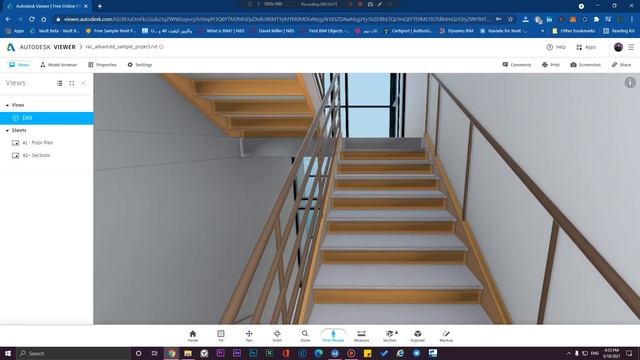Open the Vault Beta bookmark
The width and height of the screenshot is (640, 360).
[55, 31]
